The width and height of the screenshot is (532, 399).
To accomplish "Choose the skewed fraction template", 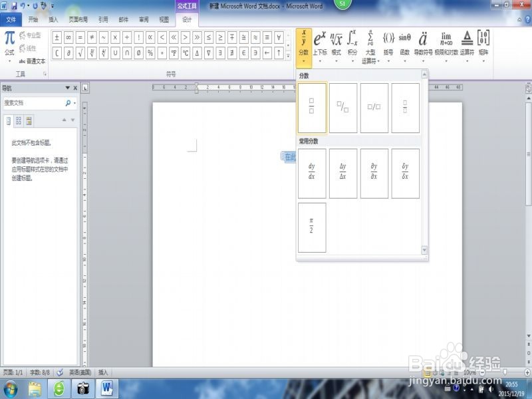I will (343, 108).
